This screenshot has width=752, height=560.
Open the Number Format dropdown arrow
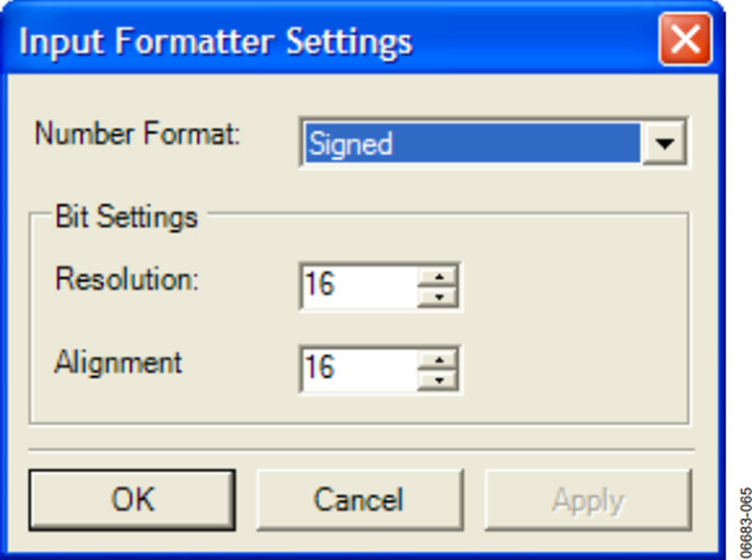(x=664, y=143)
